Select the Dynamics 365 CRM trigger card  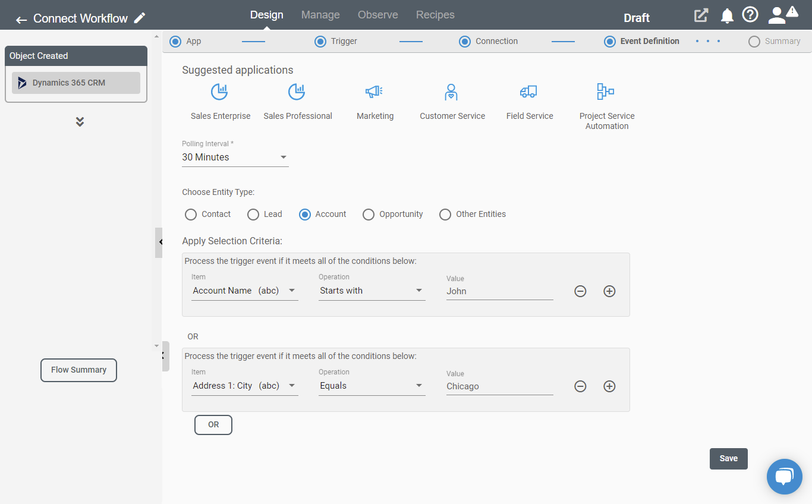click(x=76, y=83)
